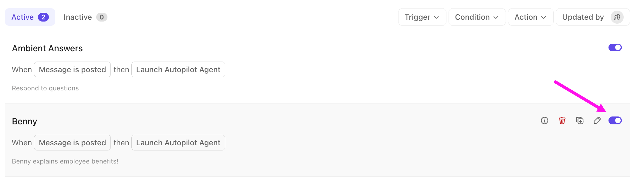Click the "Respond to questions" description

pos(45,88)
